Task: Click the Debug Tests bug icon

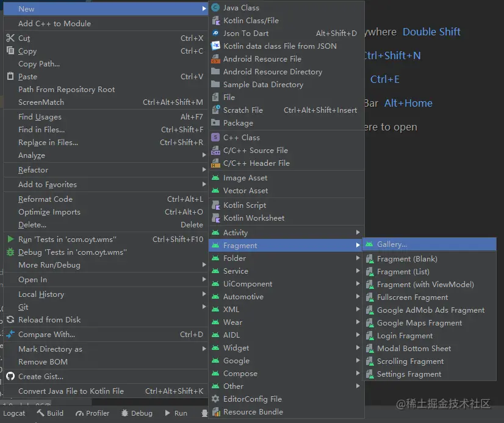Action: (x=10, y=252)
